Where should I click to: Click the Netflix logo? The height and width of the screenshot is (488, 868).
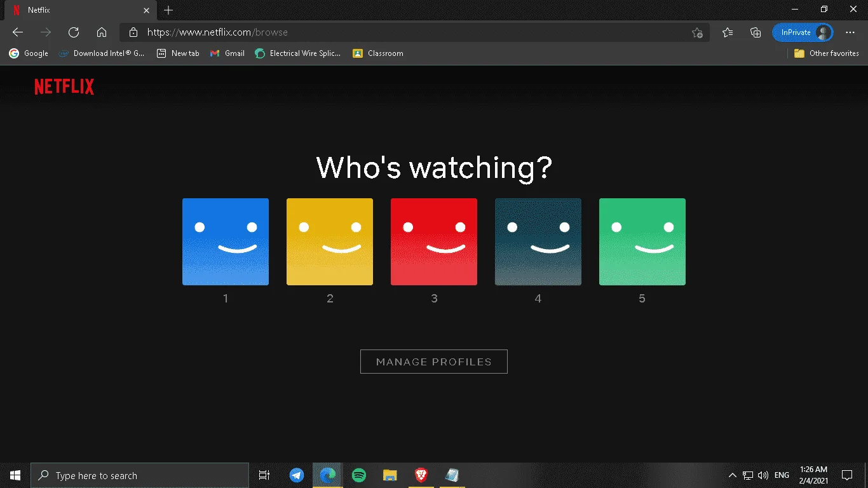point(64,87)
